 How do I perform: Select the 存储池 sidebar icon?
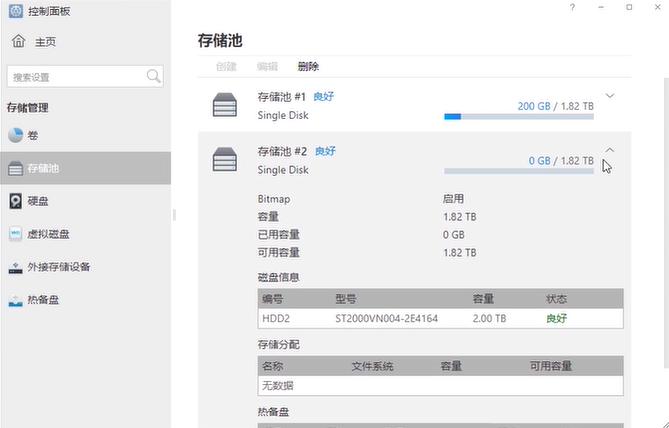coord(16,168)
